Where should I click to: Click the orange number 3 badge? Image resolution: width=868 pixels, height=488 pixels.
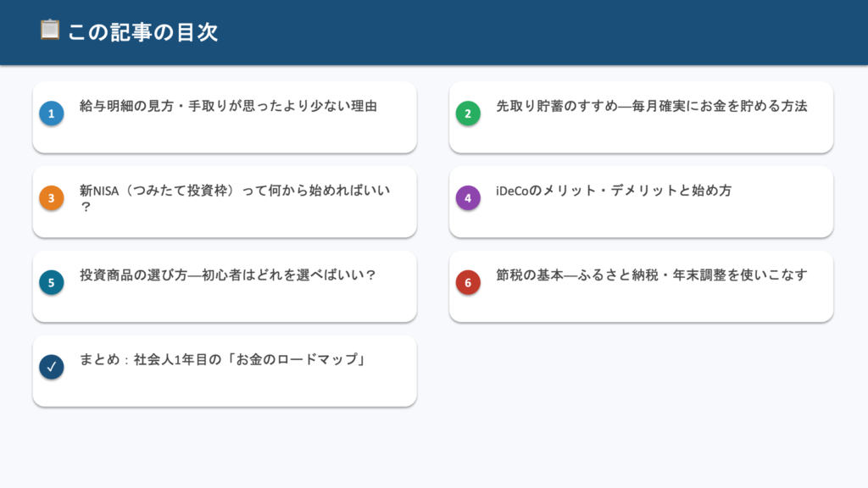click(52, 198)
